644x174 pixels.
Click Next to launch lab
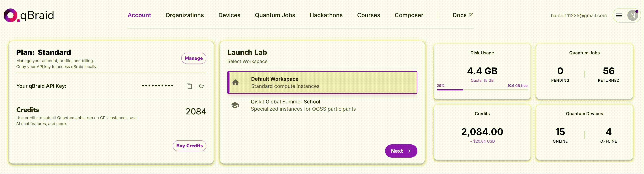point(401,151)
